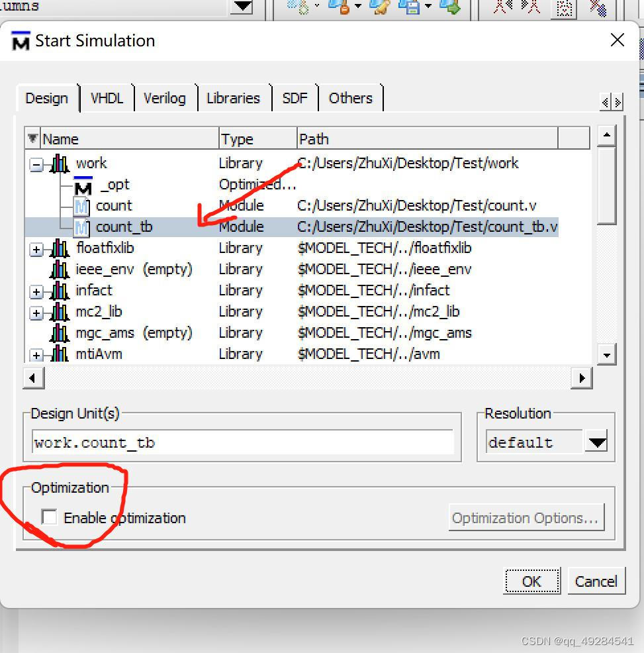Click the vertical scrollbar thumb
The height and width of the screenshot is (653, 644).
[606, 186]
